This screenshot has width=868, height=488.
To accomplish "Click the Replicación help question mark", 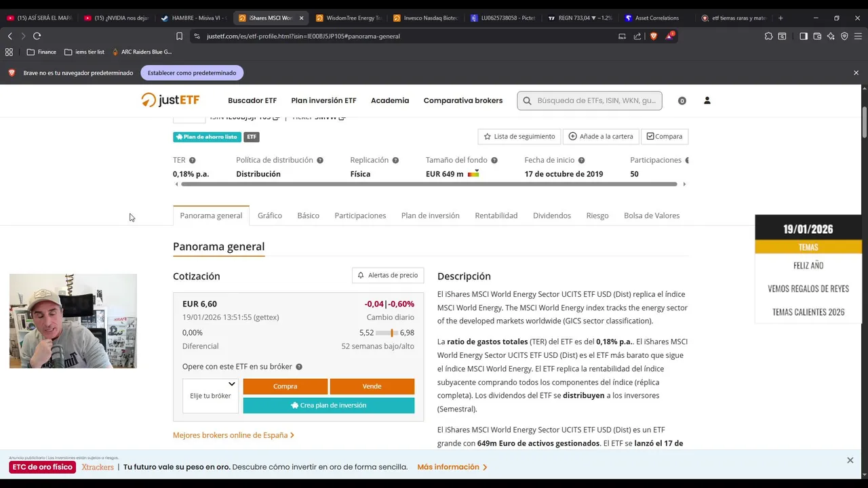I will pos(395,161).
